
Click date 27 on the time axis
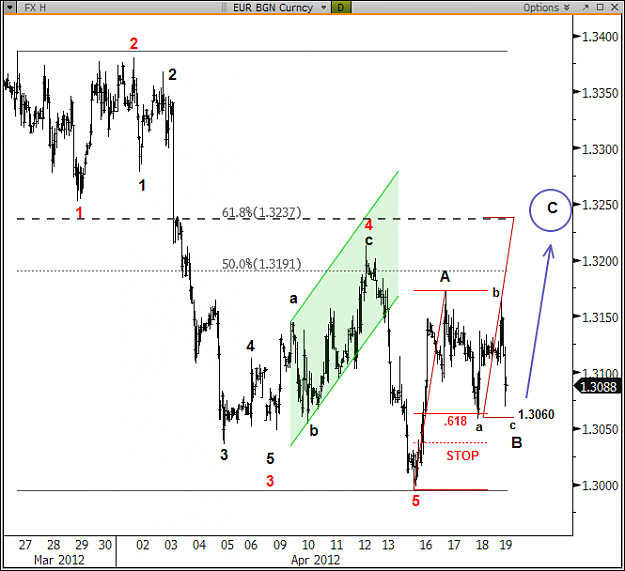point(26,545)
